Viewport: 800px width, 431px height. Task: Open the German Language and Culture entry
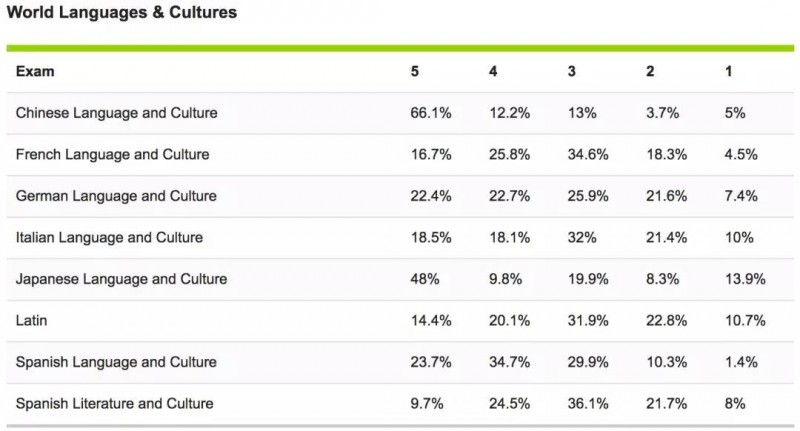(116, 196)
